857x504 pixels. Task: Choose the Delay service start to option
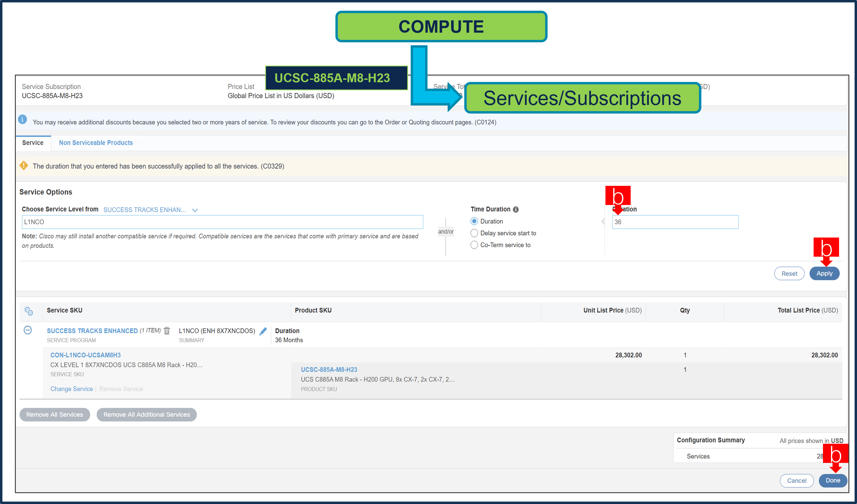[474, 233]
